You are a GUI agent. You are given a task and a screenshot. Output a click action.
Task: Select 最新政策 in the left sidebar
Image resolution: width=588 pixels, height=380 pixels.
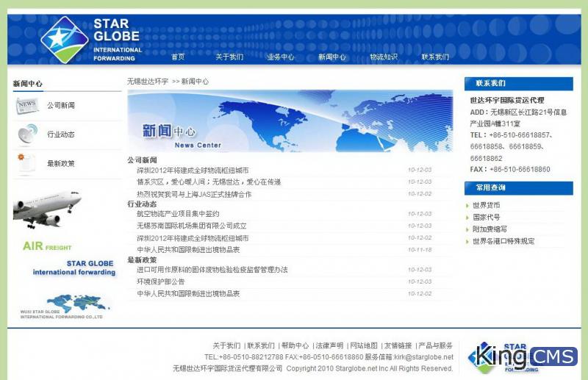coord(61,164)
